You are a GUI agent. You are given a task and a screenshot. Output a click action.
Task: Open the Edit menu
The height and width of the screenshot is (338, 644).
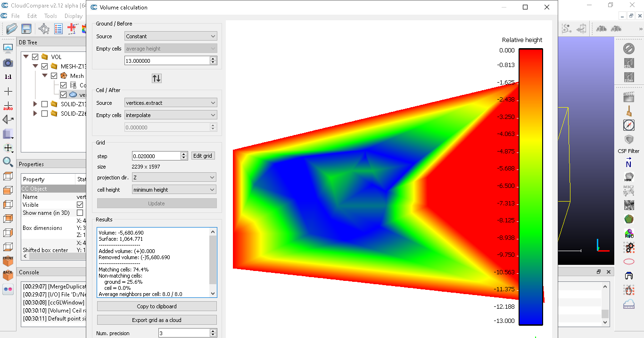[x=32, y=16]
